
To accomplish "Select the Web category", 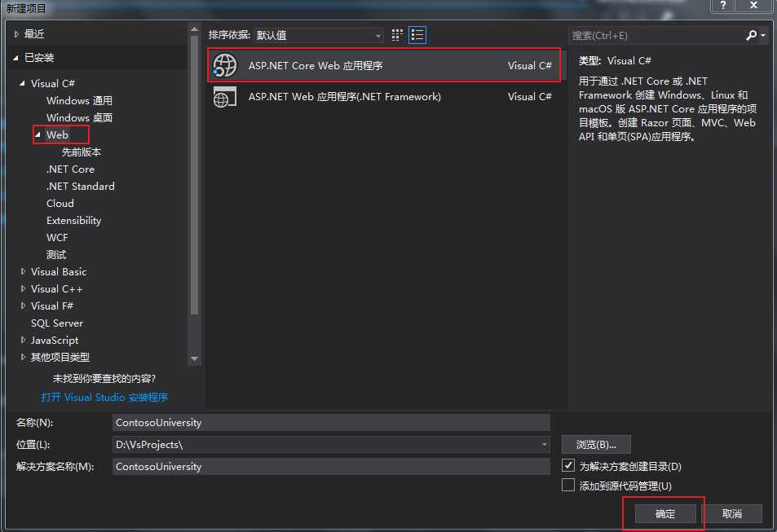I will tap(58, 134).
